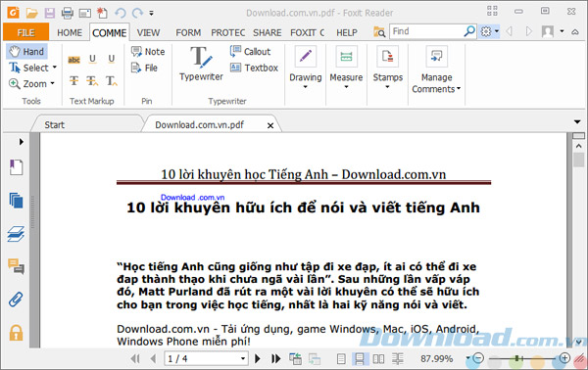Image resolution: width=588 pixels, height=370 pixels.
Task: Open the search settings gear dropdown
Action: click(489, 31)
